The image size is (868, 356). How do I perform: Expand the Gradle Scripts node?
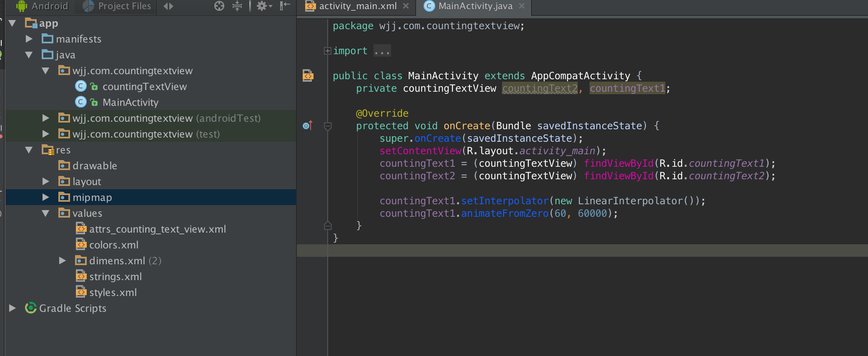coord(13,308)
